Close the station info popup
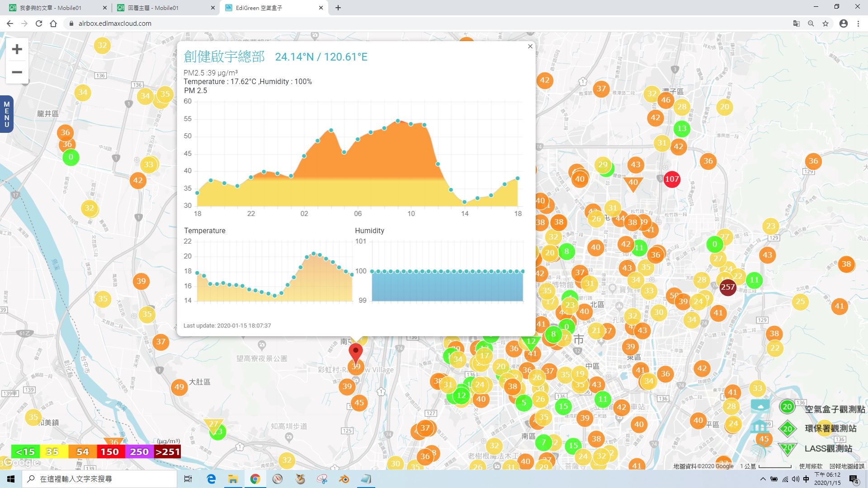The height and width of the screenshot is (488, 868). click(x=530, y=46)
